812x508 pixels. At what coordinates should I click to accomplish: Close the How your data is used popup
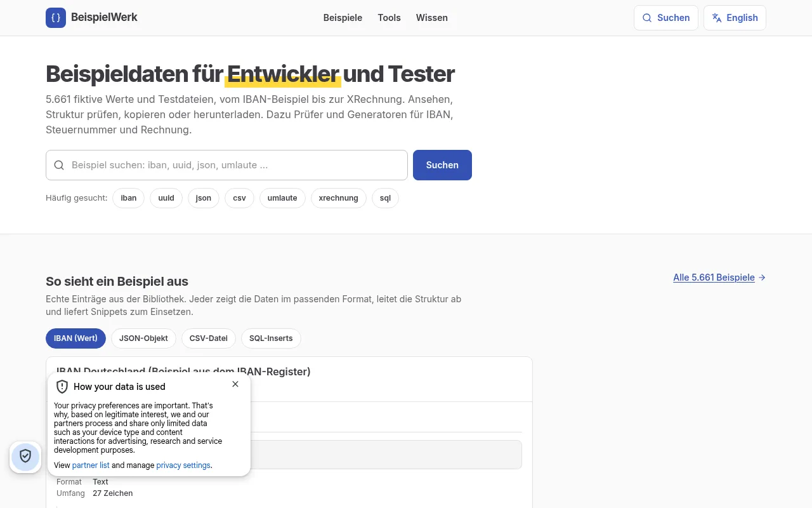click(x=235, y=384)
